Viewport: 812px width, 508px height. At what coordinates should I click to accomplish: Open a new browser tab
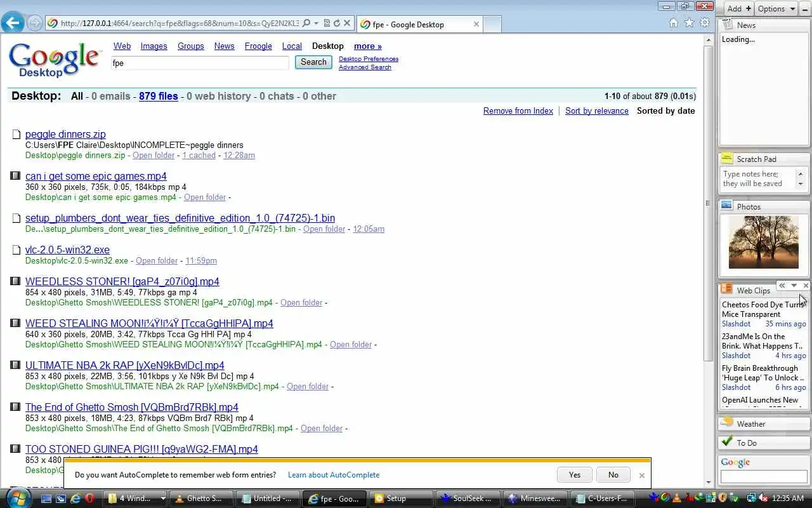click(493, 24)
